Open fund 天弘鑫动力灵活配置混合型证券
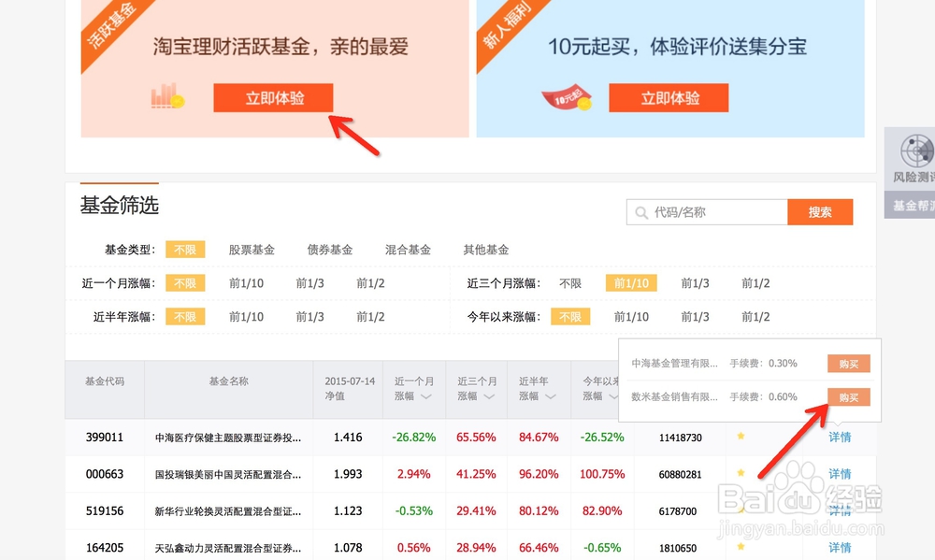This screenshot has width=935, height=560. [228, 548]
